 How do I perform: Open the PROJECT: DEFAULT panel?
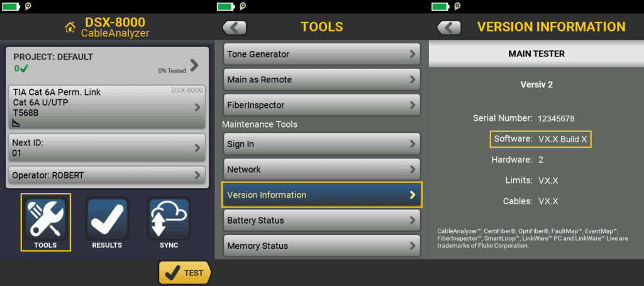click(x=106, y=64)
